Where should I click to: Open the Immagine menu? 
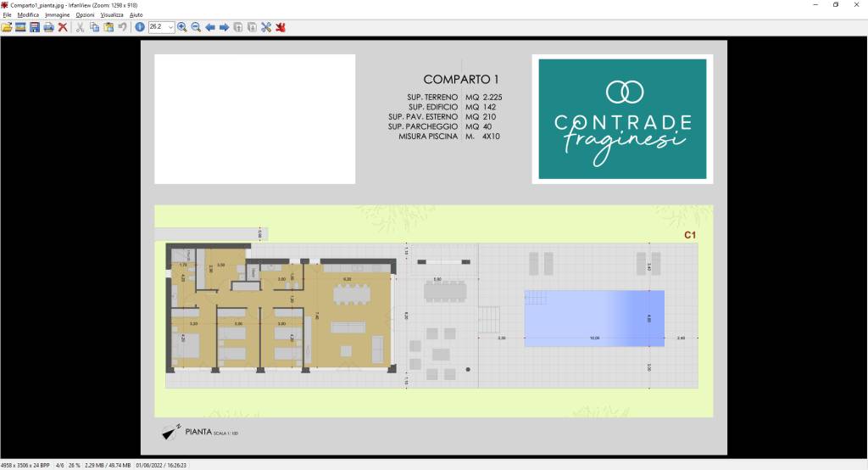tap(58, 15)
